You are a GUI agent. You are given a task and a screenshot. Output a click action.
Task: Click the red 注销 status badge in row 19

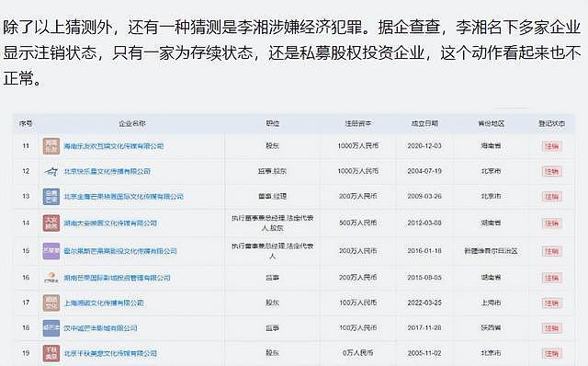tap(551, 354)
